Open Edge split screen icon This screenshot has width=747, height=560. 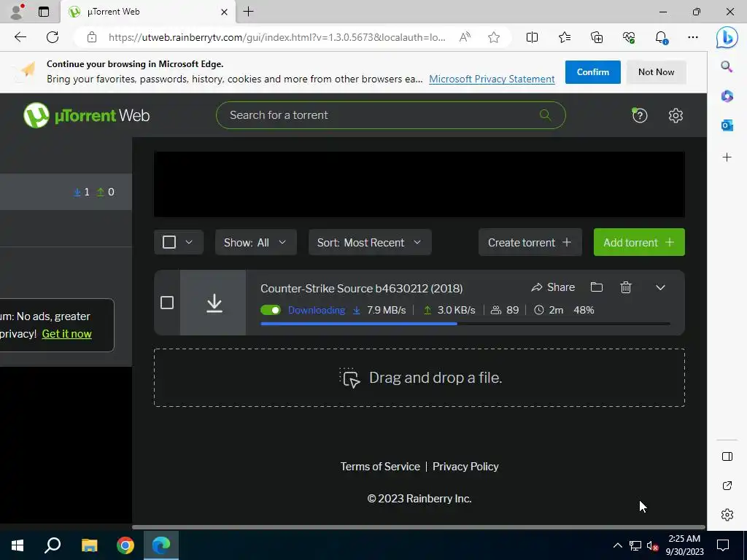click(x=532, y=37)
